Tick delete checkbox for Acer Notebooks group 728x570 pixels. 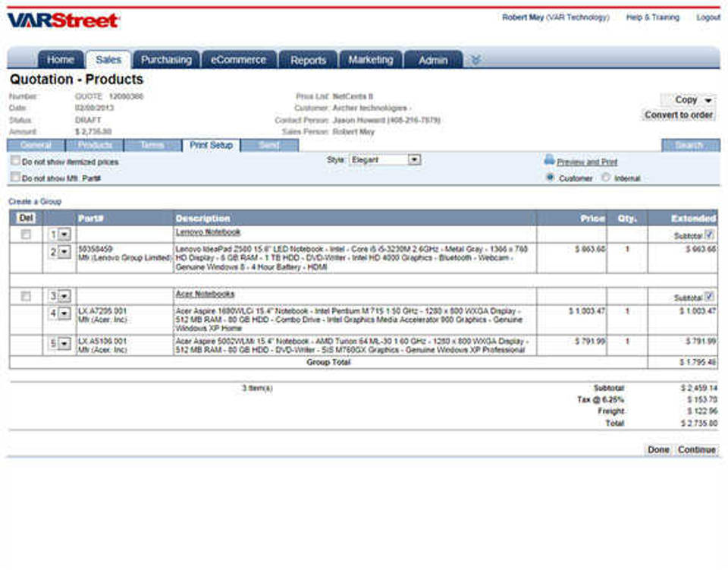tap(26, 296)
